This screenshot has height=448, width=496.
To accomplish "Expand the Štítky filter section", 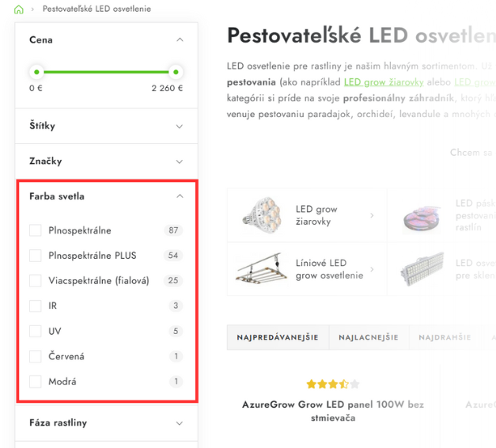I will 106,126.
